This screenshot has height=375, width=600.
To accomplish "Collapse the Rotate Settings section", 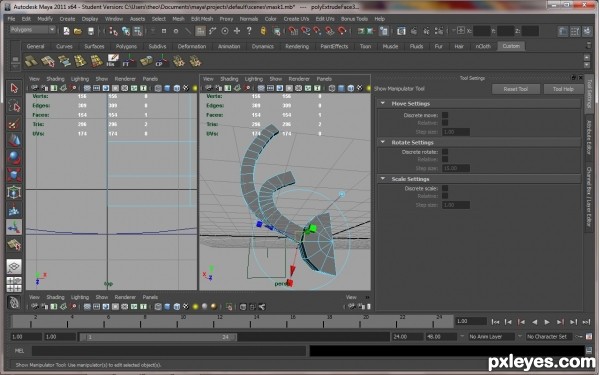I will coord(383,142).
